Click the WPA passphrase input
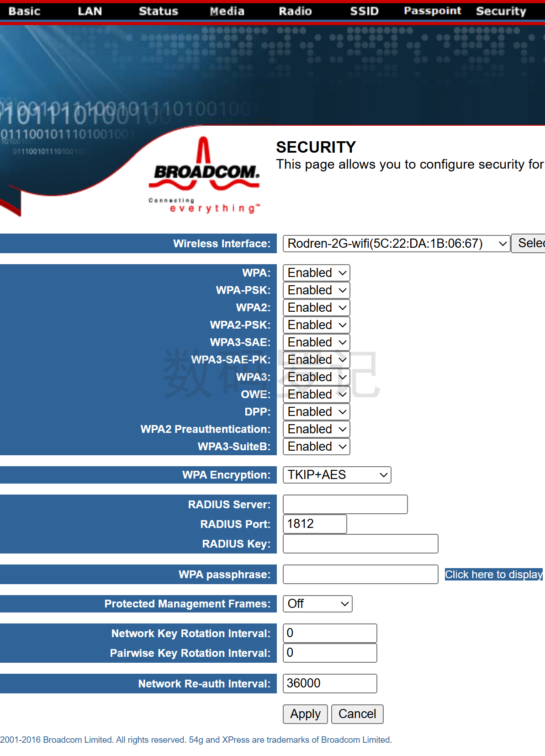This screenshot has width=545, height=756. pos(360,575)
